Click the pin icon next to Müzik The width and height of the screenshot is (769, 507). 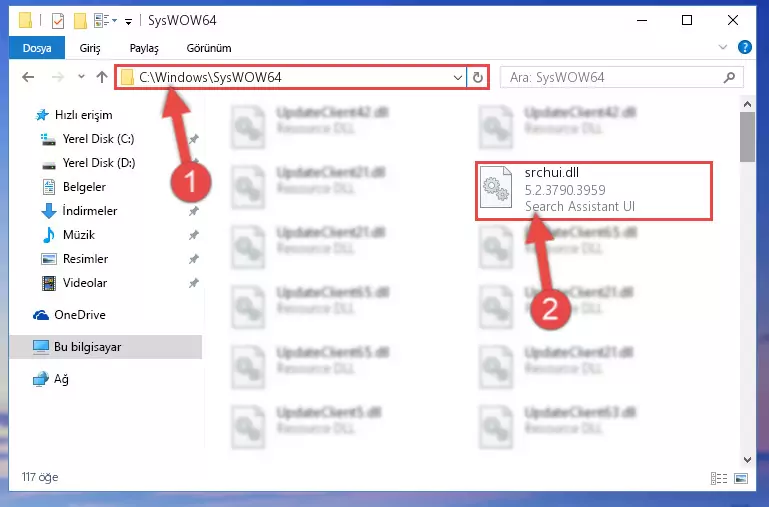point(194,235)
